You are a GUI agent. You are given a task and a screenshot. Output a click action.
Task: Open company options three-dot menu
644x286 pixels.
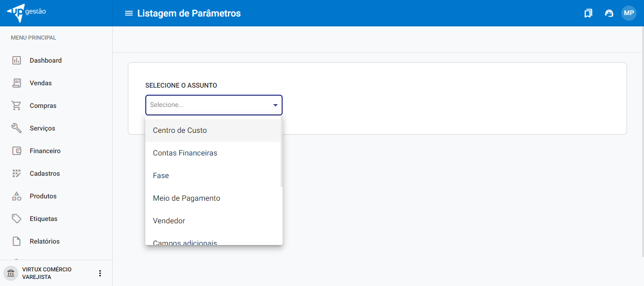click(100, 273)
